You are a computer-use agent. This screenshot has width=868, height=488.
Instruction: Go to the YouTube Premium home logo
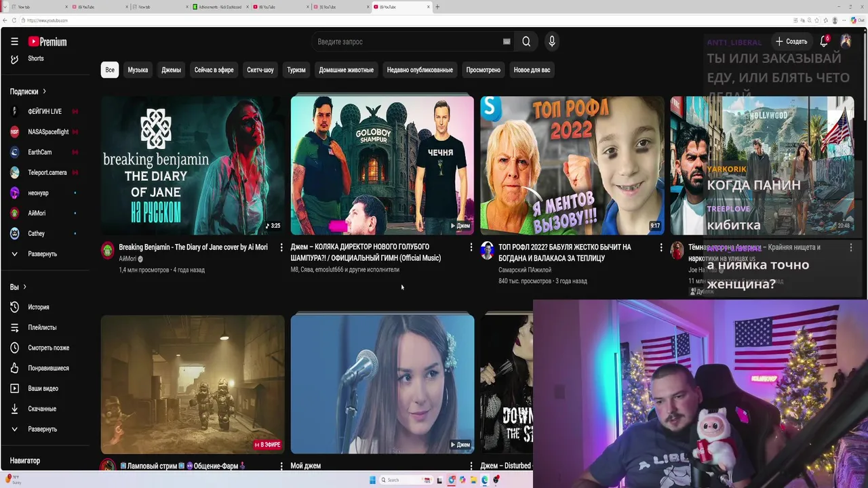click(x=47, y=41)
